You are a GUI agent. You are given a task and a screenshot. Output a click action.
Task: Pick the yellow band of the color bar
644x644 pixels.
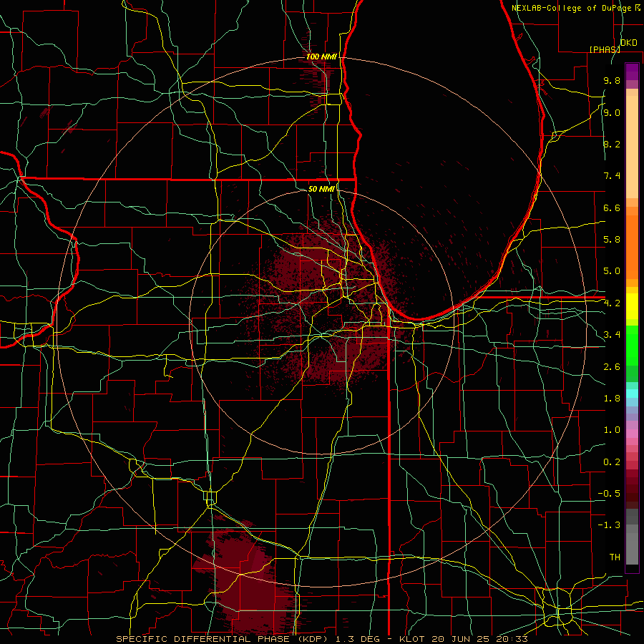click(632, 306)
